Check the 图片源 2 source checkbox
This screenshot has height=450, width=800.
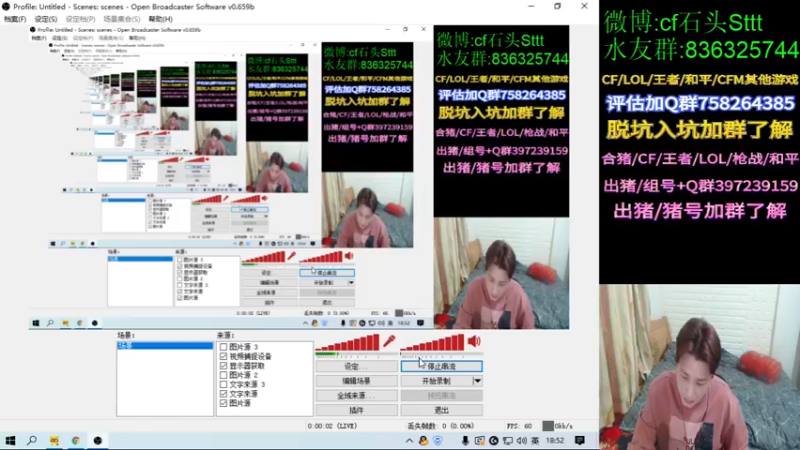coord(223,375)
